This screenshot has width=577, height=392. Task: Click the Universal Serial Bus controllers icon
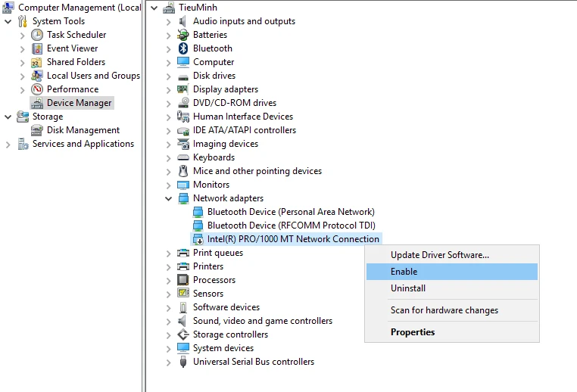pyautogui.click(x=183, y=362)
